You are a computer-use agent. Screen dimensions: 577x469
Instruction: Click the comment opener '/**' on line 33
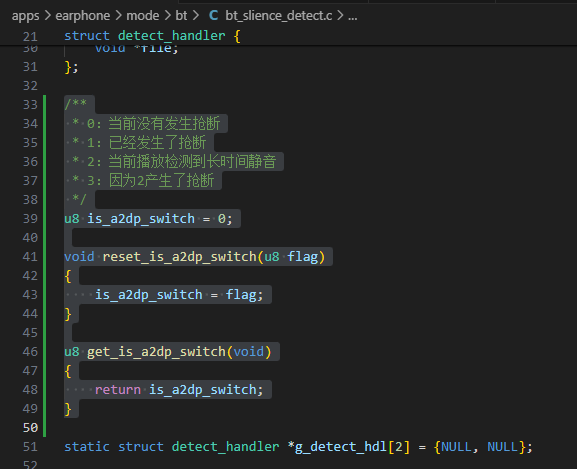[x=76, y=104]
